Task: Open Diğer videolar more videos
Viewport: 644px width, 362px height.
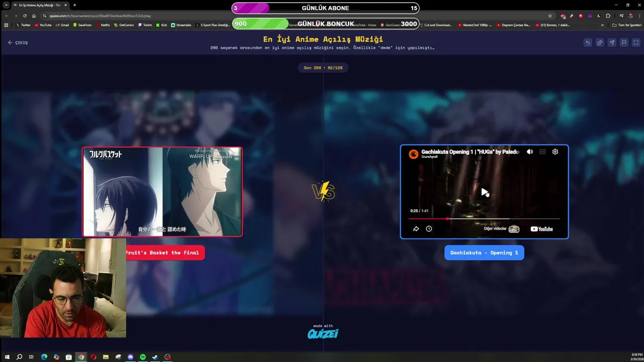Action: 501,229
